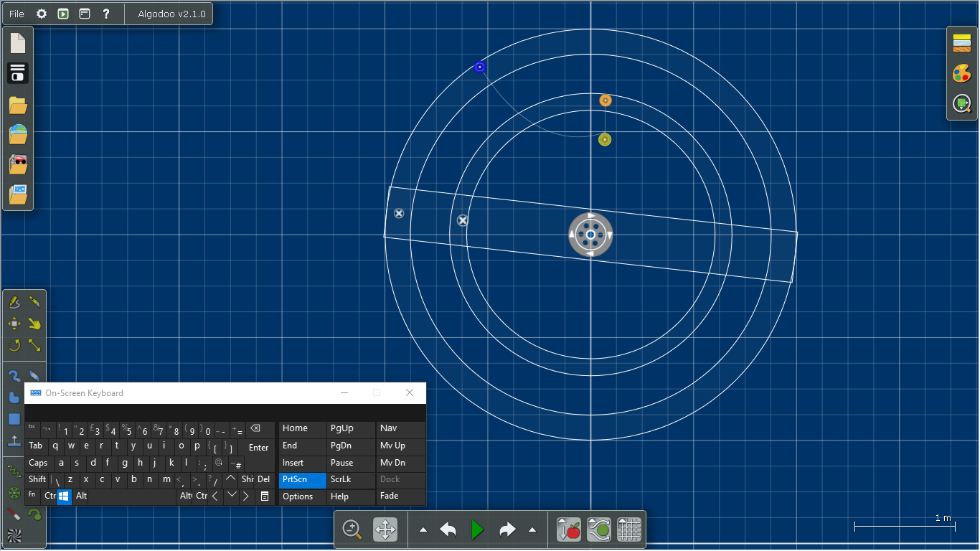Open the window layout icon menu

tap(85, 14)
